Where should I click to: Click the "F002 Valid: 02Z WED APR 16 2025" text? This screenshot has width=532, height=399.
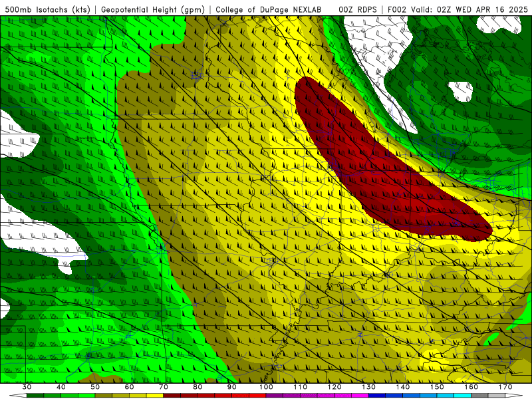[x=458, y=9]
